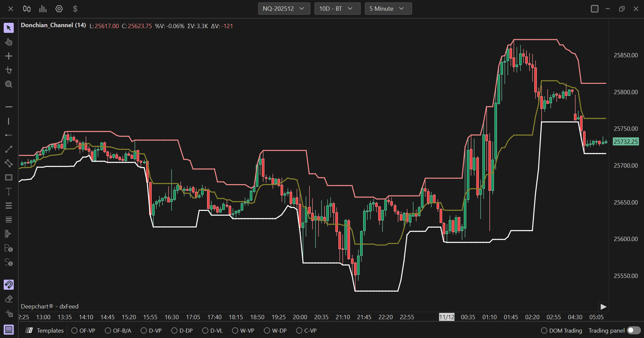Open the Templates menu

[x=45, y=331]
